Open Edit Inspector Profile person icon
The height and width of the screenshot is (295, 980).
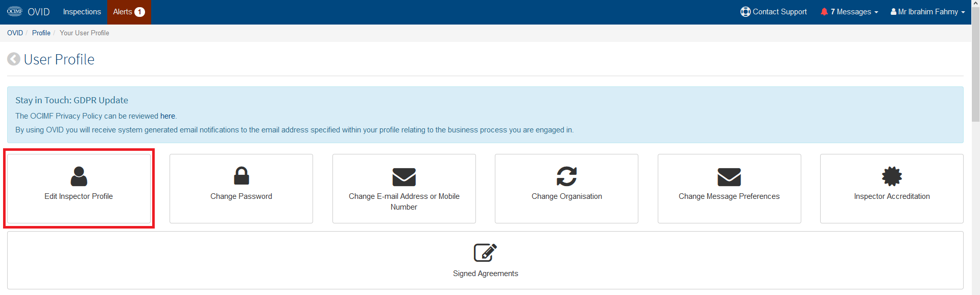pos(79,176)
